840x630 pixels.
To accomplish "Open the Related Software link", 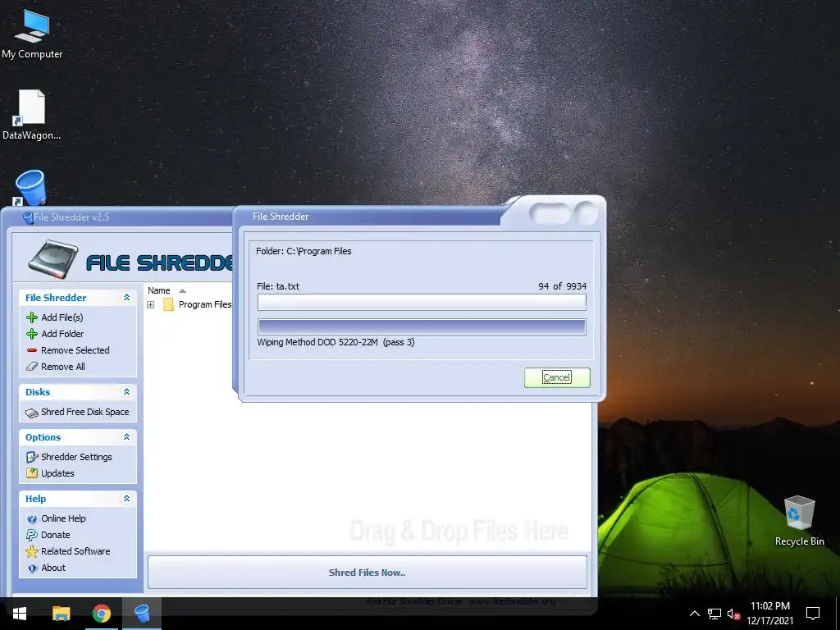I will point(75,551).
